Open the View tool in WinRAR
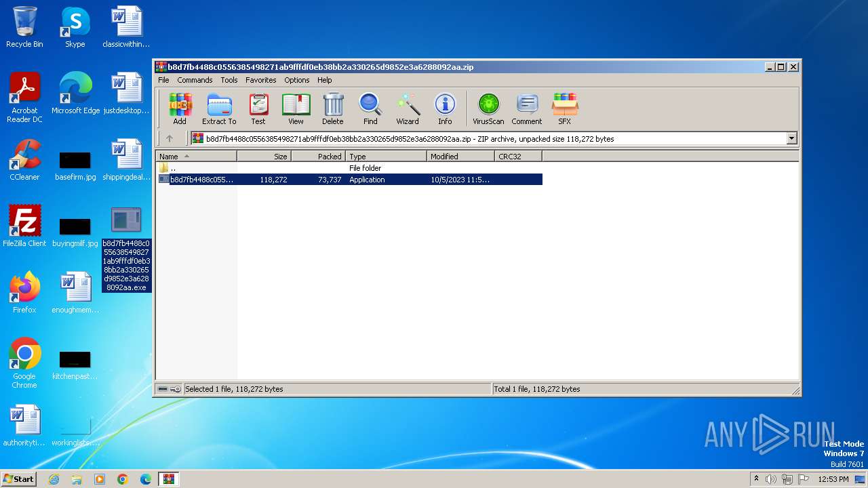This screenshot has height=488, width=868. tap(296, 109)
